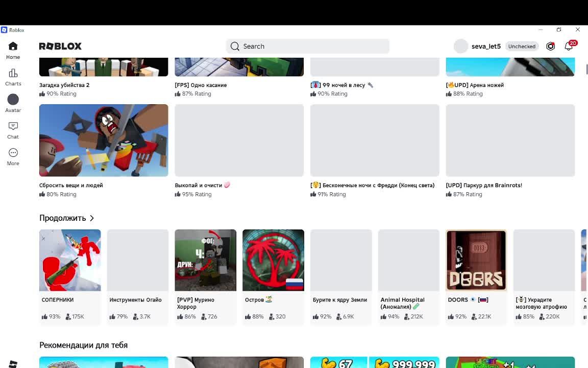Click the 80% Rating text

(61, 194)
